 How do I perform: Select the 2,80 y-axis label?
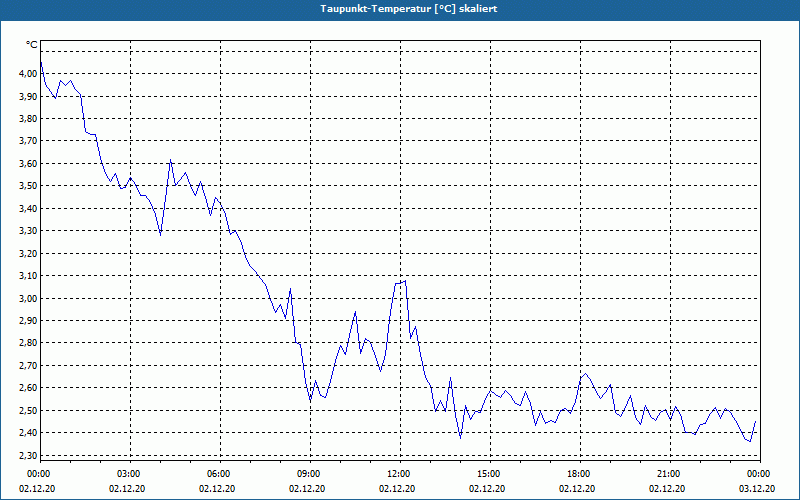(x=28, y=343)
